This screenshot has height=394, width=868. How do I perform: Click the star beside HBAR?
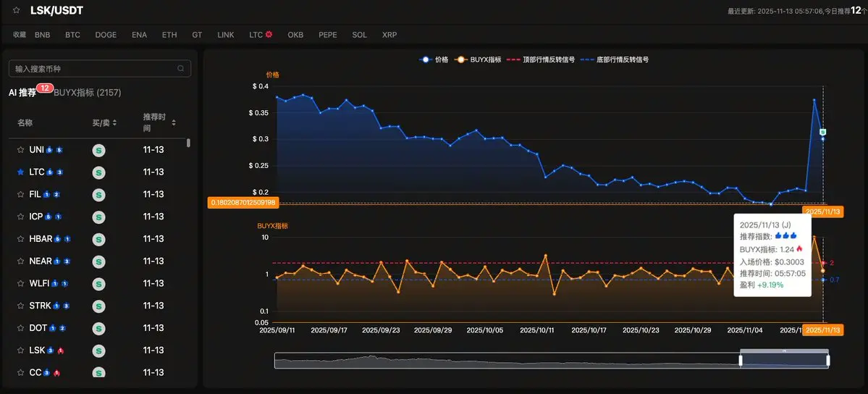tap(21, 239)
